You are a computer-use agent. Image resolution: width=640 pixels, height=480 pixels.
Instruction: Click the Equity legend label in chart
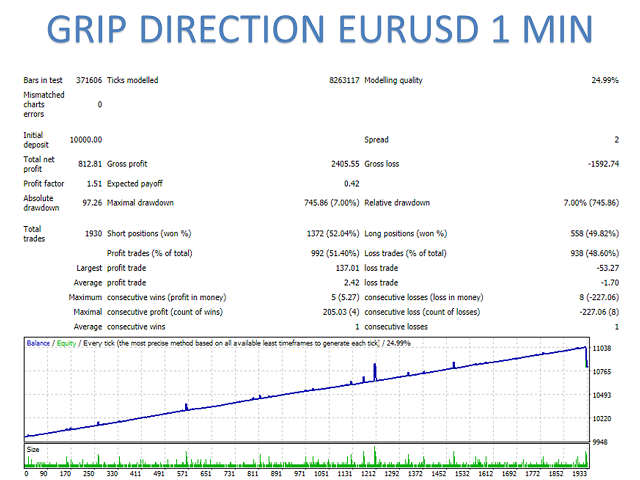66,343
